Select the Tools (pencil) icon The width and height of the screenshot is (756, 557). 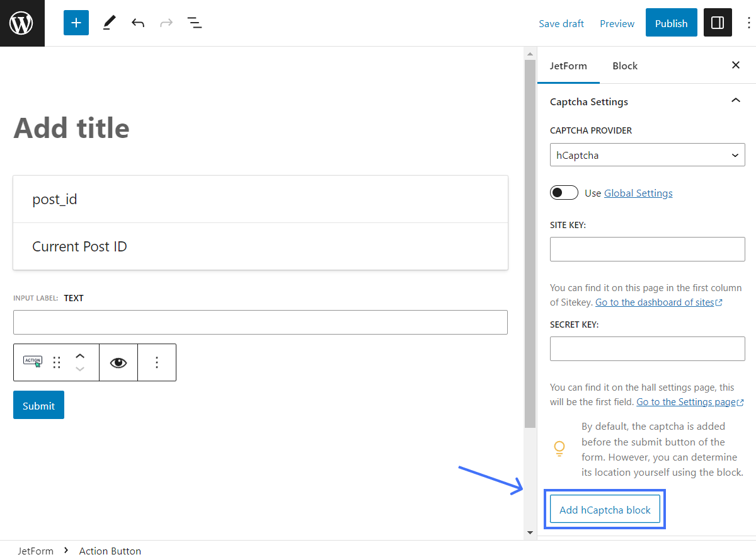click(x=108, y=23)
